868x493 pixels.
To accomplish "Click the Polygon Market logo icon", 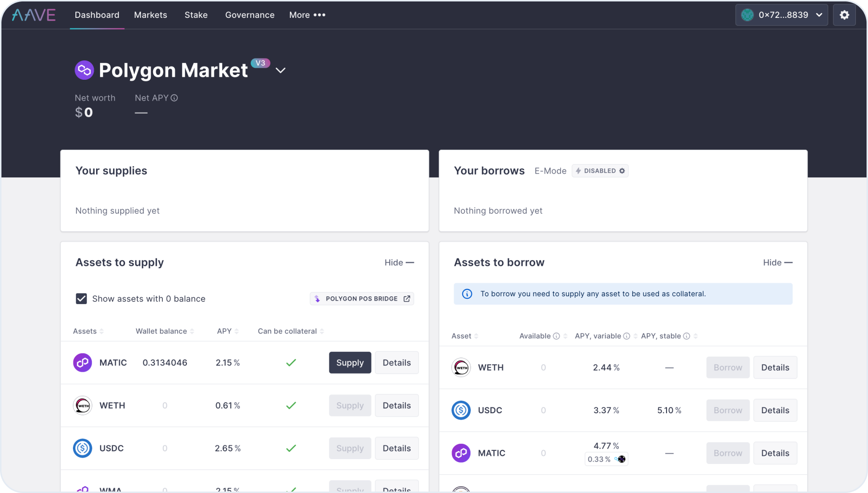I will (x=84, y=70).
